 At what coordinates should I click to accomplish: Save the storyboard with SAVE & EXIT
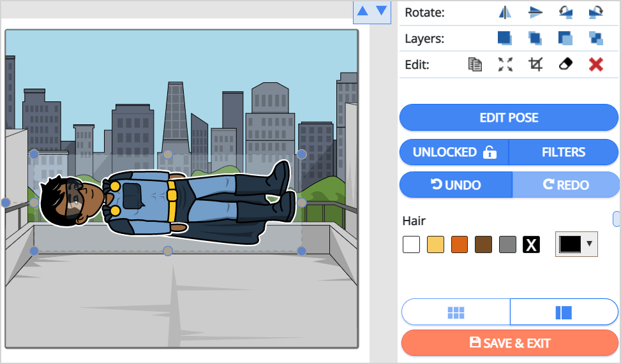point(510,342)
